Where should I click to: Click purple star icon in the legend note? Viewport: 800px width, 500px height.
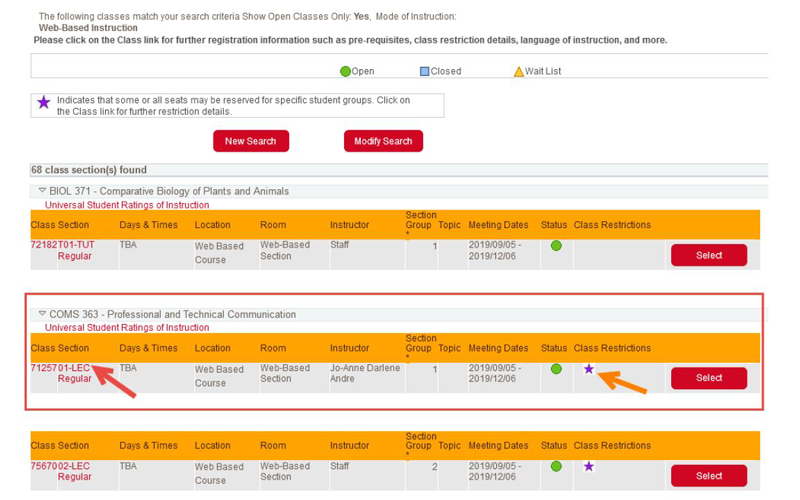click(x=44, y=103)
